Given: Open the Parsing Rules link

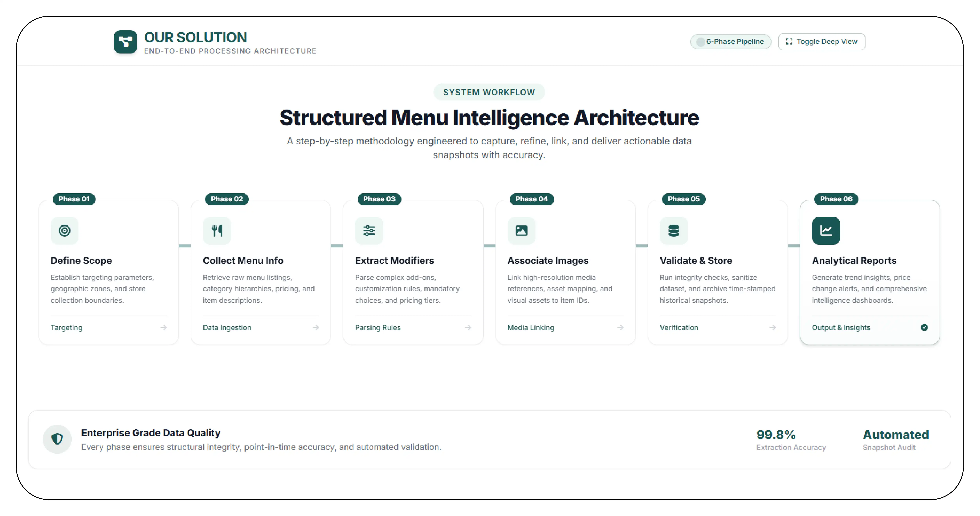Looking at the screenshot, I should pyautogui.click(x=378, y=327).
